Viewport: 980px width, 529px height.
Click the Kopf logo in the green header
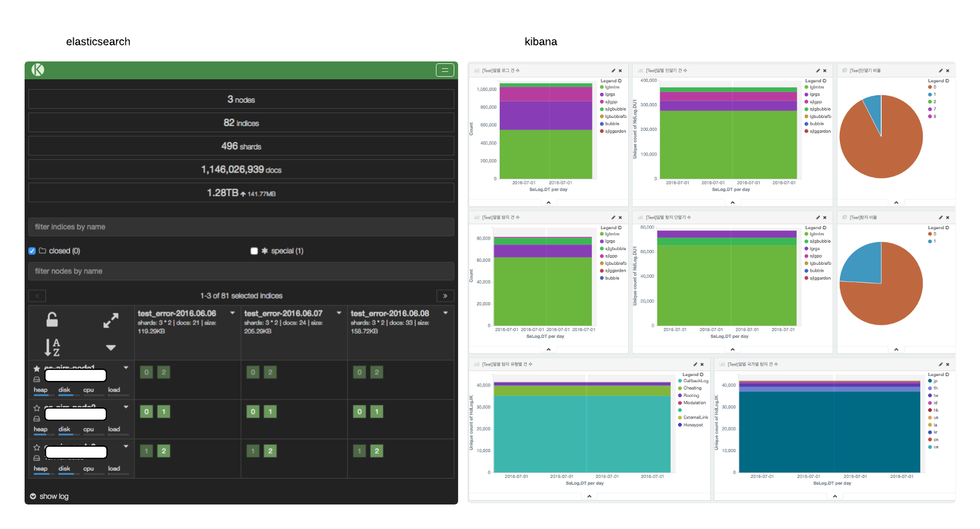pyautogui.click(x=38, y=69)
